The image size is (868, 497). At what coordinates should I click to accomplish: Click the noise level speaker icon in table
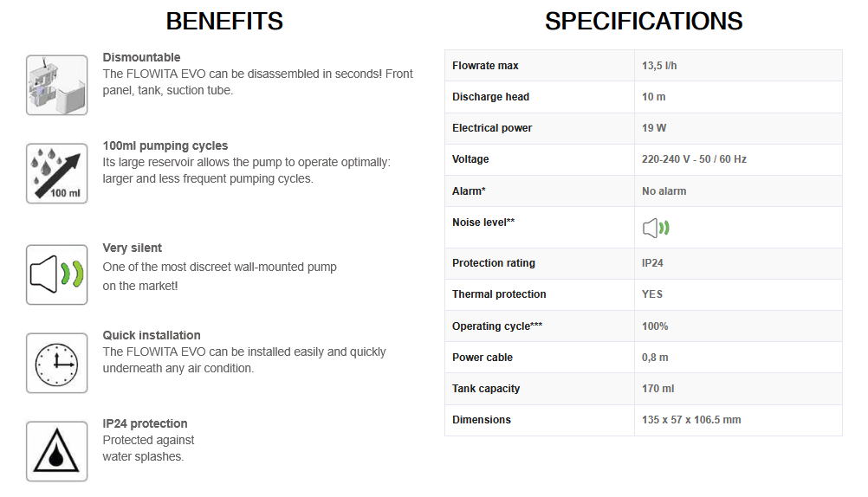656,228
